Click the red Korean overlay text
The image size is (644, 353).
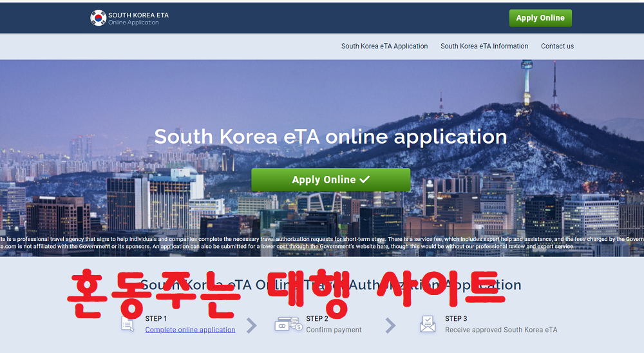[x=287, y=294]
